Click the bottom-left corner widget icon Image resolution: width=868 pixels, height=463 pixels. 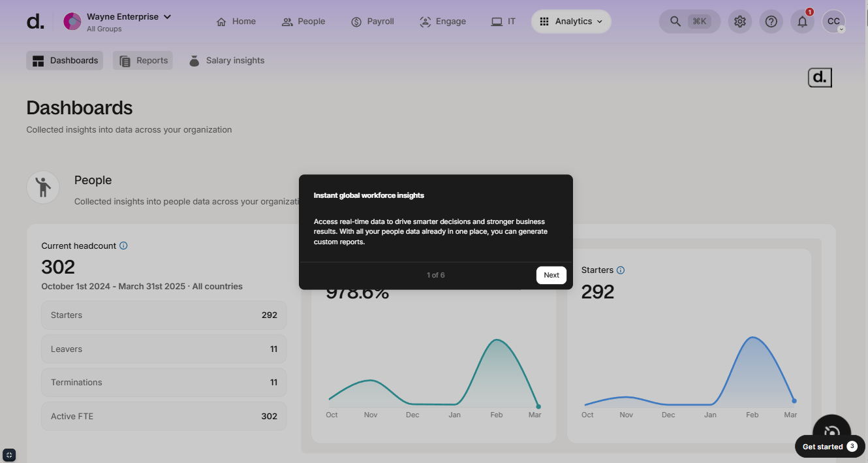9,455
